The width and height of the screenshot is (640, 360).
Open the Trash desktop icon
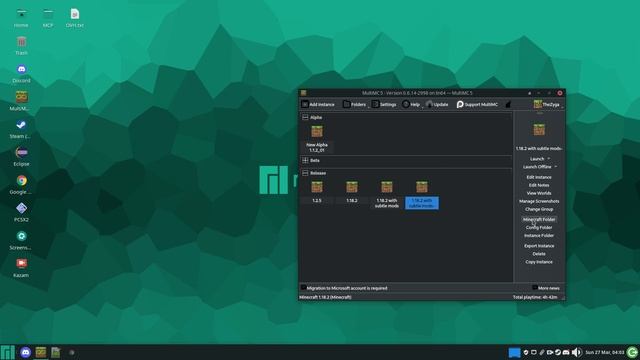21,46
